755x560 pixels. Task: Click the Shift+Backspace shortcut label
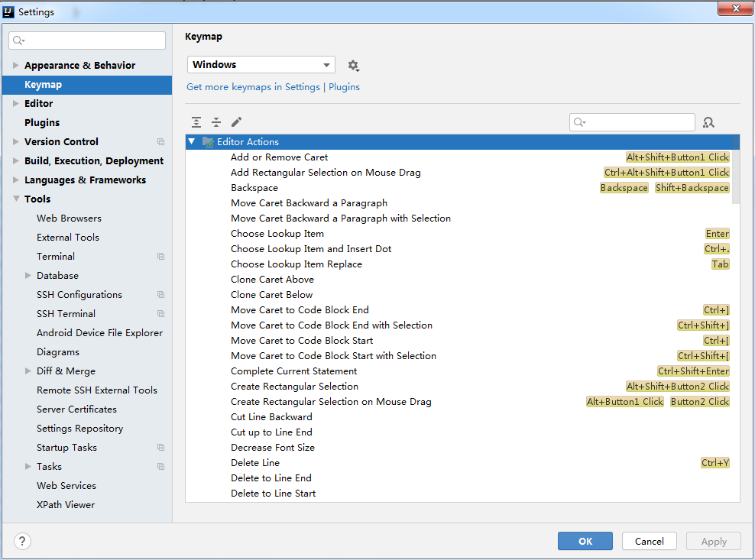[692, 188]
